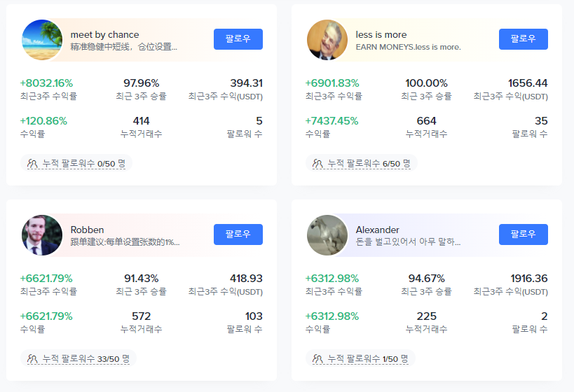Follow trader meet by chance
Viewport: 574px width, 392px height.
(238, 39)
